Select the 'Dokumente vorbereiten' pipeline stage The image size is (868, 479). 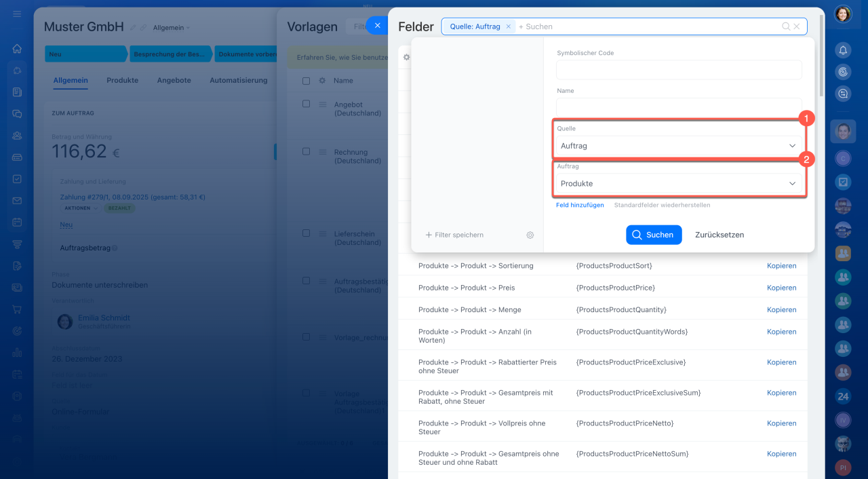tap(246, 54)
